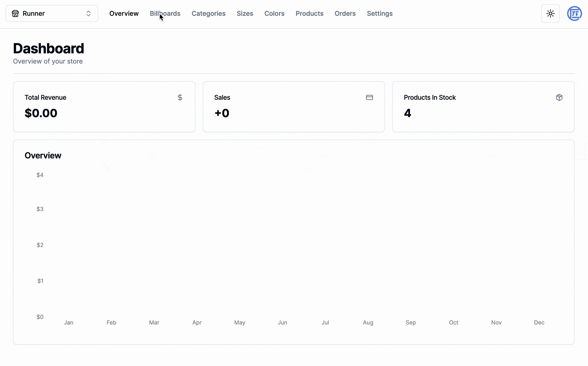Image resolution: width=588 pixels, height=366 pixels.
Task: Select the Runner store name dropdown
Action: tap(34, 13)
